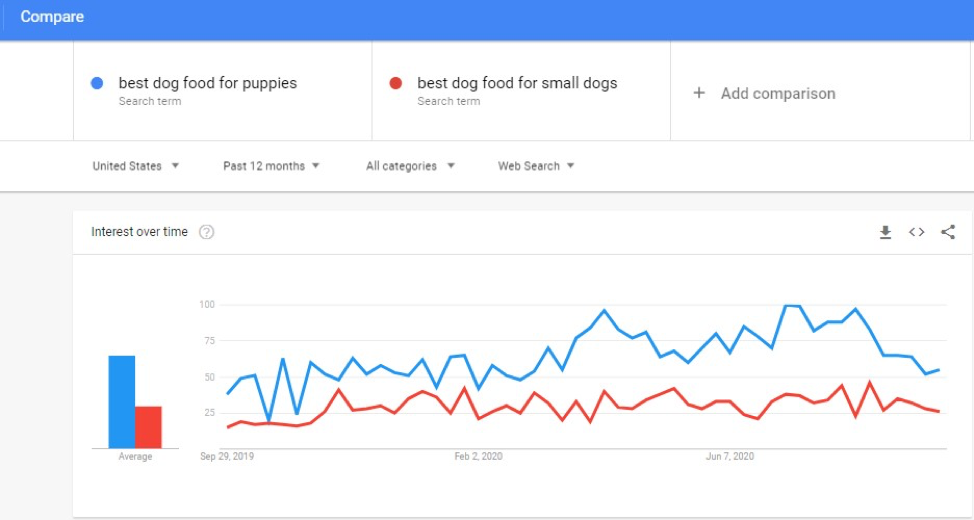Share the Interest over time chart

pyautogui.click(x=948, y=232)
